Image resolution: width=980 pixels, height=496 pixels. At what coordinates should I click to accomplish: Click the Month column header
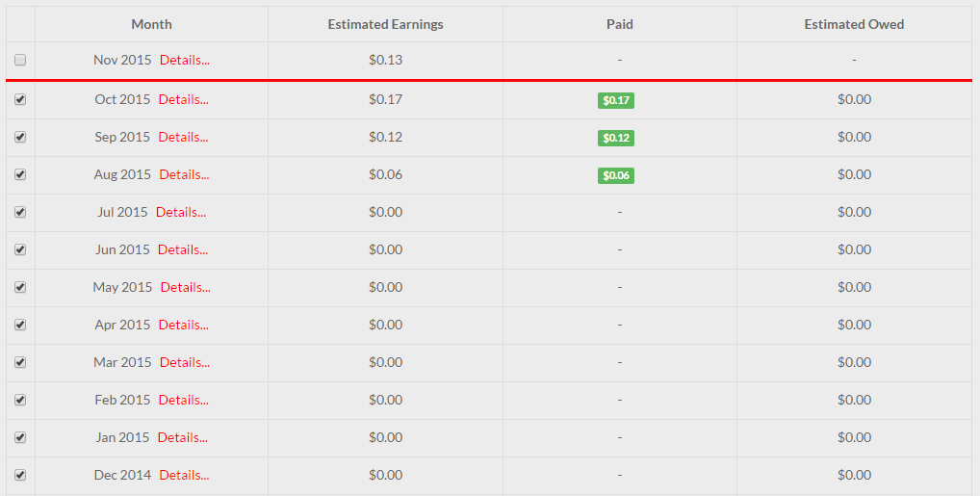tap(151, 24)
